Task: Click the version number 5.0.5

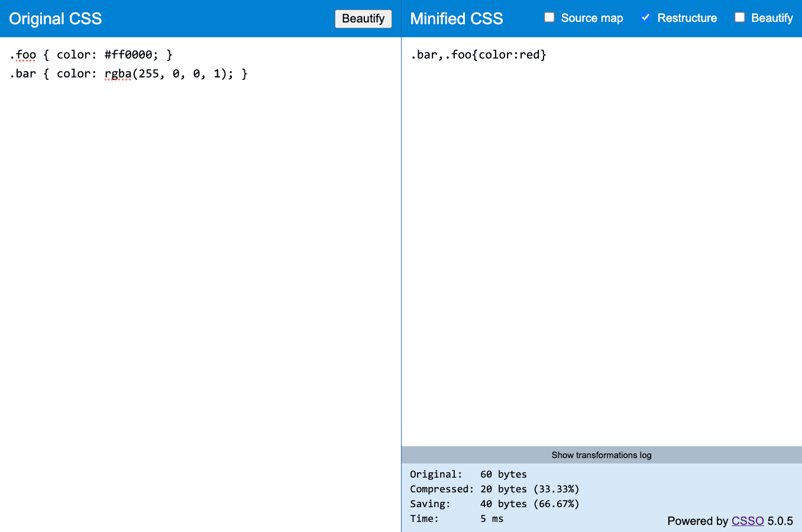Action: click(x=781, y=521)
